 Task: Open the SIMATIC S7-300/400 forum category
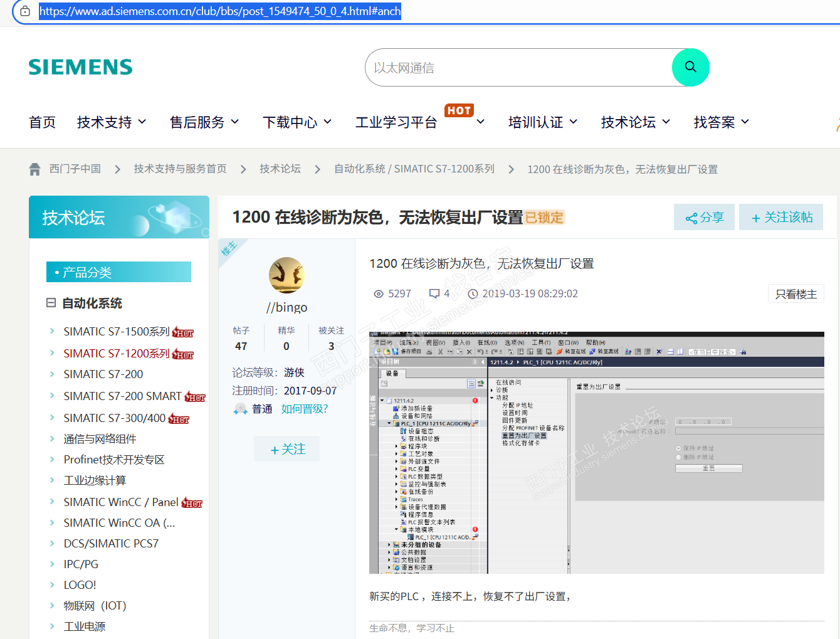click(115, 418)
